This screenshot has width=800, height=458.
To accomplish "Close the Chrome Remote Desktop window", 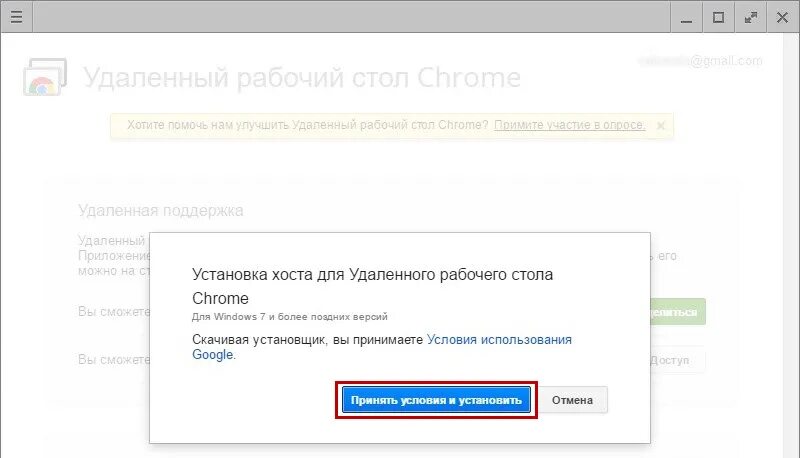I will [782, 17].
